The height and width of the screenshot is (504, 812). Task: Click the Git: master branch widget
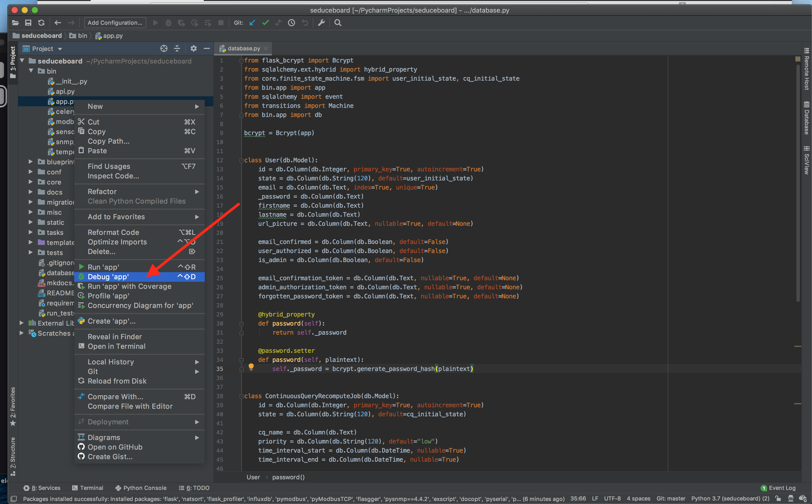tap(671, 499)
